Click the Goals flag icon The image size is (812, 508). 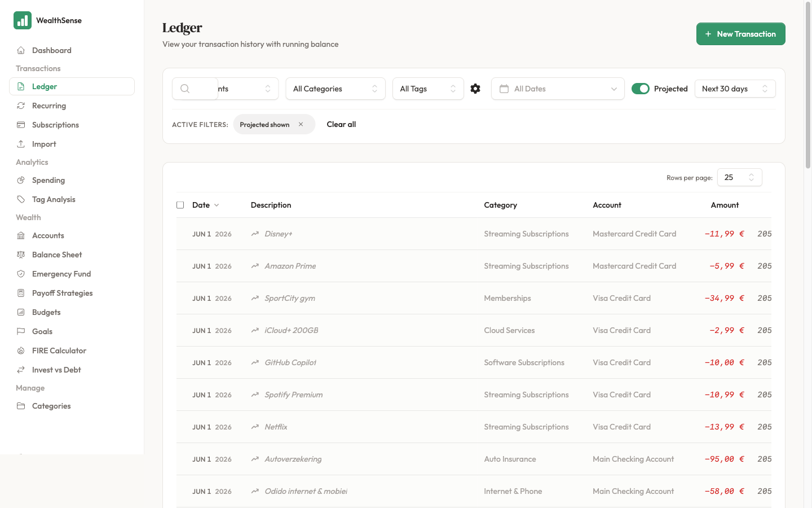click(x=21, y=331)
